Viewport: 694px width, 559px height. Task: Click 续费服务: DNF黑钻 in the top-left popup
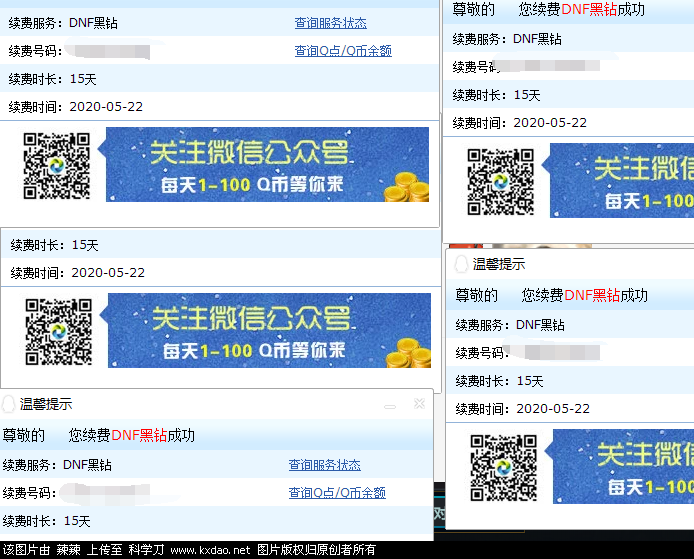coord(63,23)
